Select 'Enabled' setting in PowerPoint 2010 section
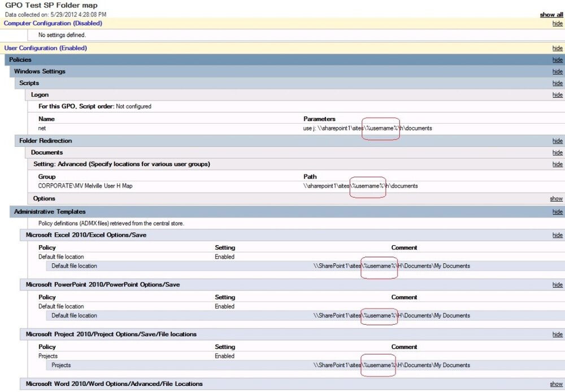 click(224, 307)
